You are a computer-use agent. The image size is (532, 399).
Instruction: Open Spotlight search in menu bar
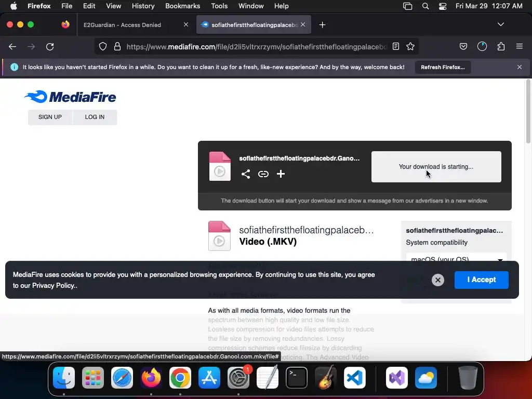[425, 6]
